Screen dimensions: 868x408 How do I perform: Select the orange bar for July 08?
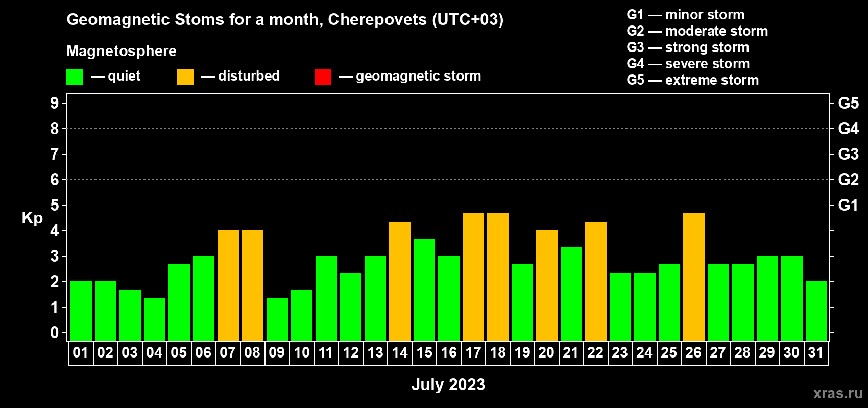pos(253,285)
